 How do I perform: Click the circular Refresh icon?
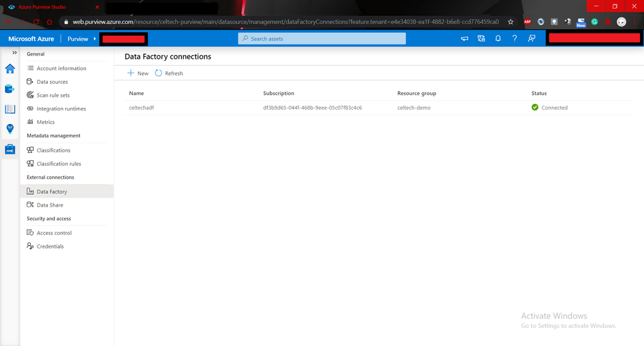[159, 73]
